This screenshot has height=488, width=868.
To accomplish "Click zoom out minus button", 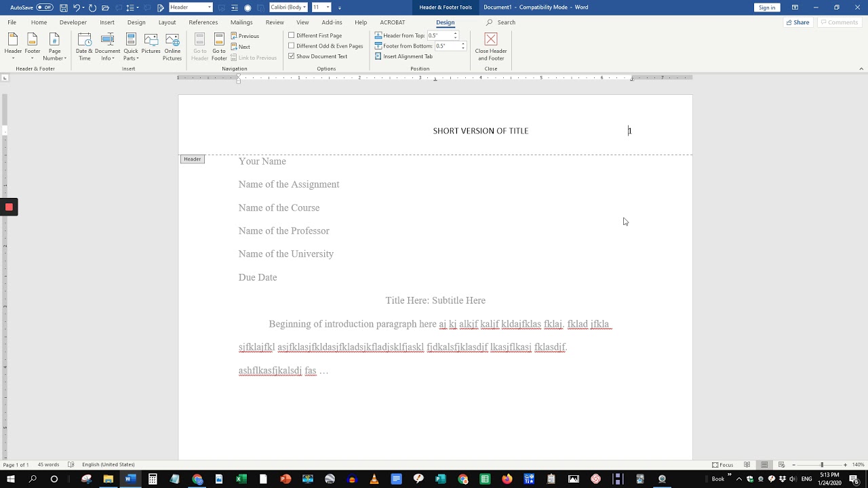I will [x=794, y=465].
